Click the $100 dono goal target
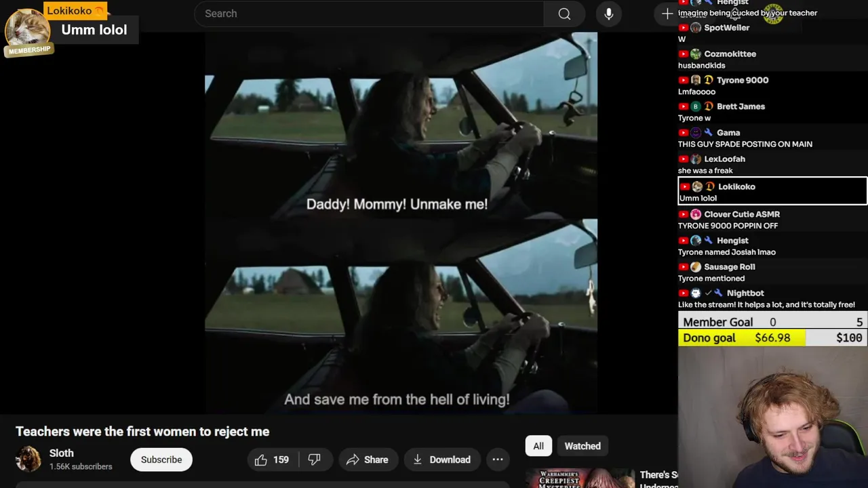 (x=849, y=338)
